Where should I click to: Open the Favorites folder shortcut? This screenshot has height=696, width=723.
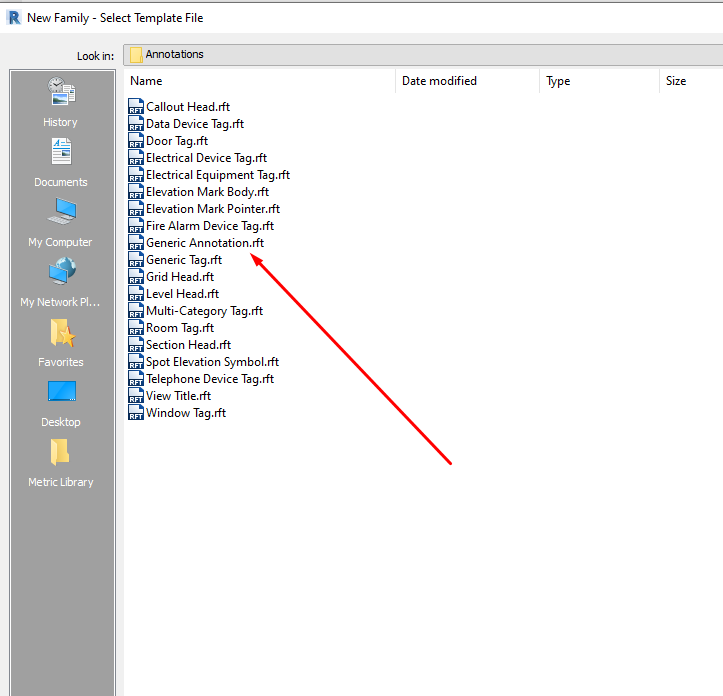pyautogui.click(x=61, y=343)
